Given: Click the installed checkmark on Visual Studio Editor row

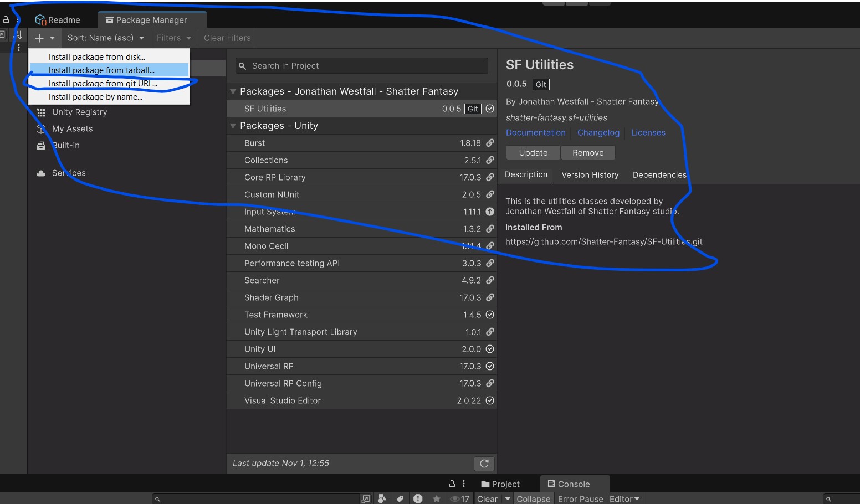Looking at the screenshot, I should (490, 400).
